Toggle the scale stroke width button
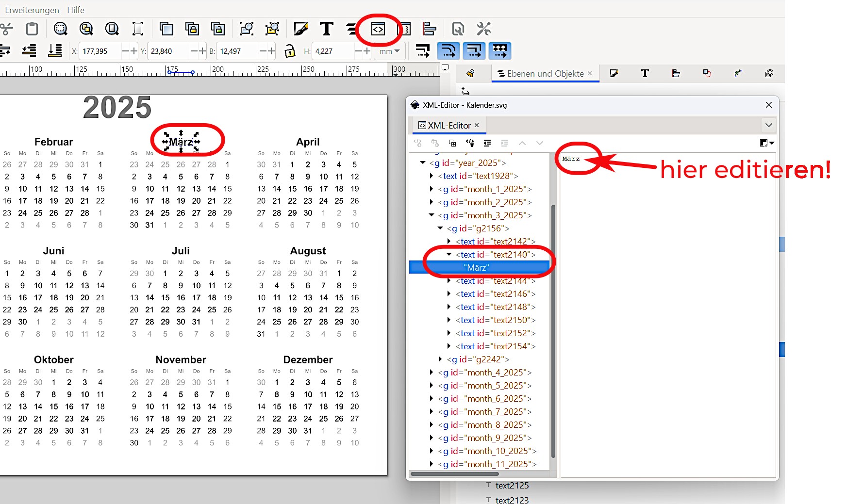This screenshot has width=847, height=504. 422,51
